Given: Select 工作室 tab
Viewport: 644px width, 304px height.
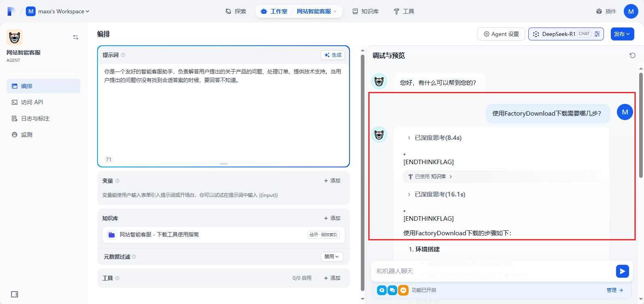Looking at the screenshot, I should (274, 11).
